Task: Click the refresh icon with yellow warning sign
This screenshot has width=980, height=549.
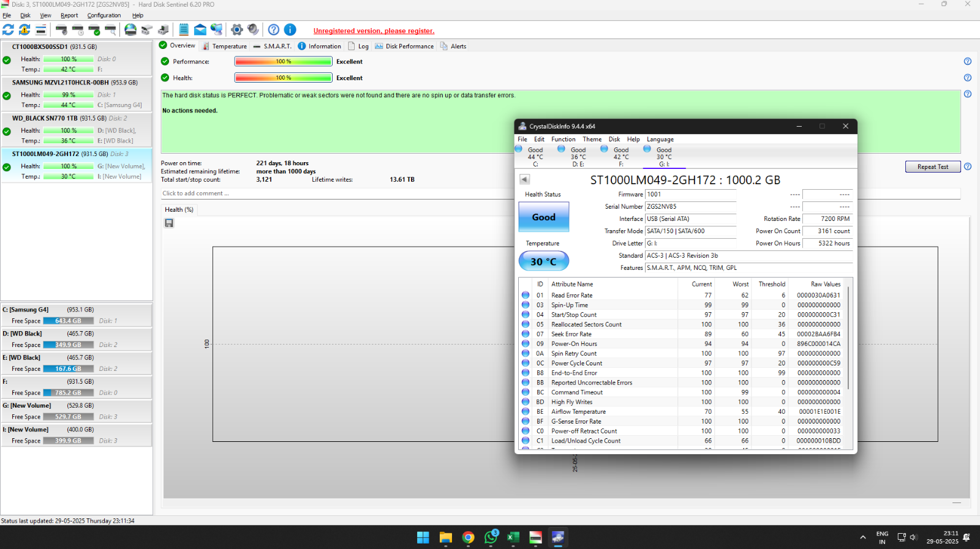Action: 24,29
